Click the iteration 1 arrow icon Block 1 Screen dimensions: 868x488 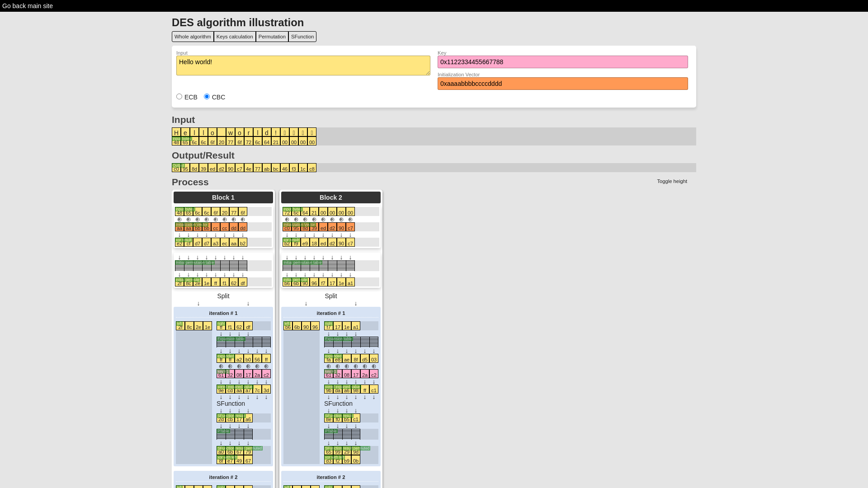pyautogui.click(x=221, y=333)
